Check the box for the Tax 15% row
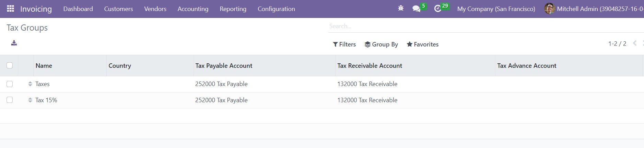 (x=10, y=100)
